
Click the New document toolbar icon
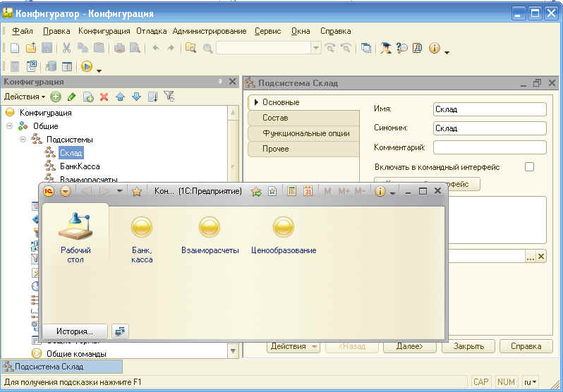(15, 48)
